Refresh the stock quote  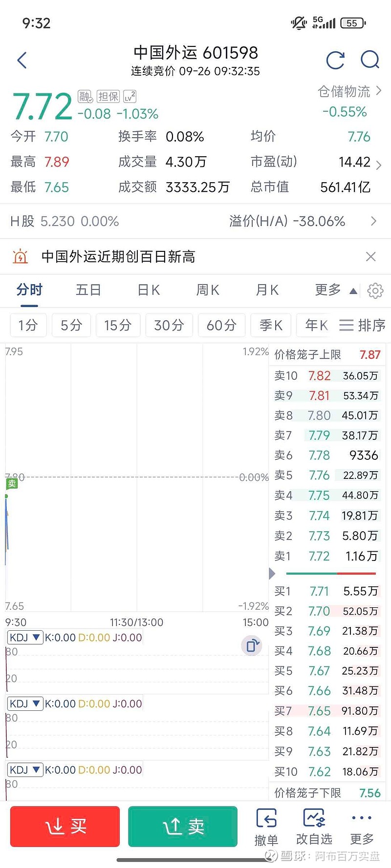(x=335, y=60)
